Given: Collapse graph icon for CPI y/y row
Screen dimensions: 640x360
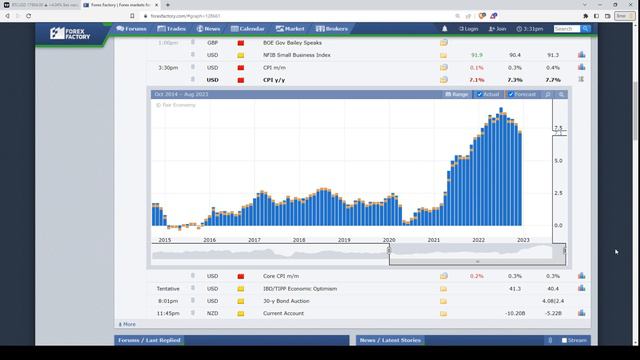Looking at the screenshot, I should click(581, 79).
